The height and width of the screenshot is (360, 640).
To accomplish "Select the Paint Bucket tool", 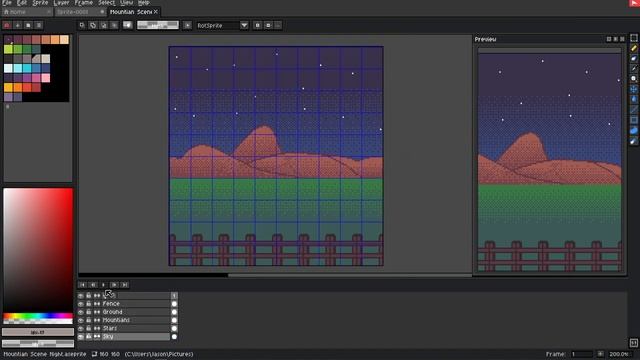I will [x=633, y=99].
